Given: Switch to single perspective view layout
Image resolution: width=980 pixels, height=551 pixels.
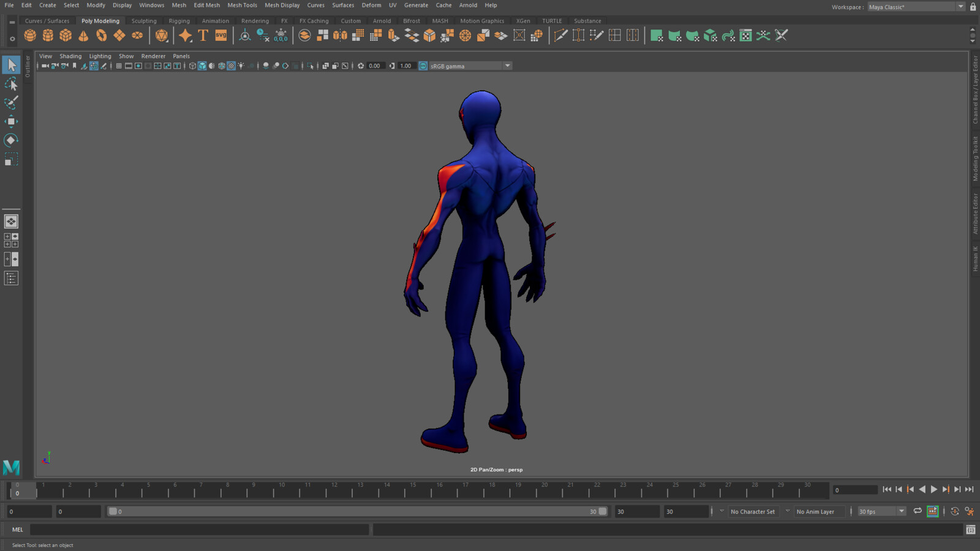Looking at the screenshot, I should pos(11,221).
